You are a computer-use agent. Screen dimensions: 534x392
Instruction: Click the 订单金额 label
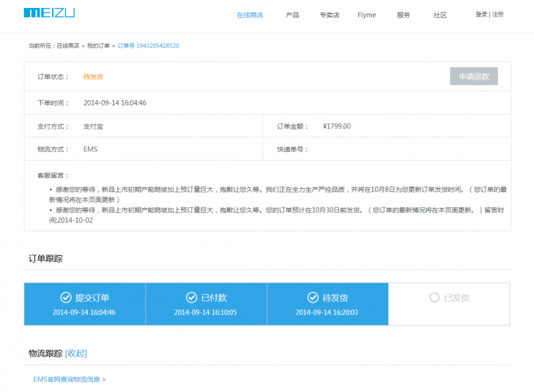pos(292,126)
